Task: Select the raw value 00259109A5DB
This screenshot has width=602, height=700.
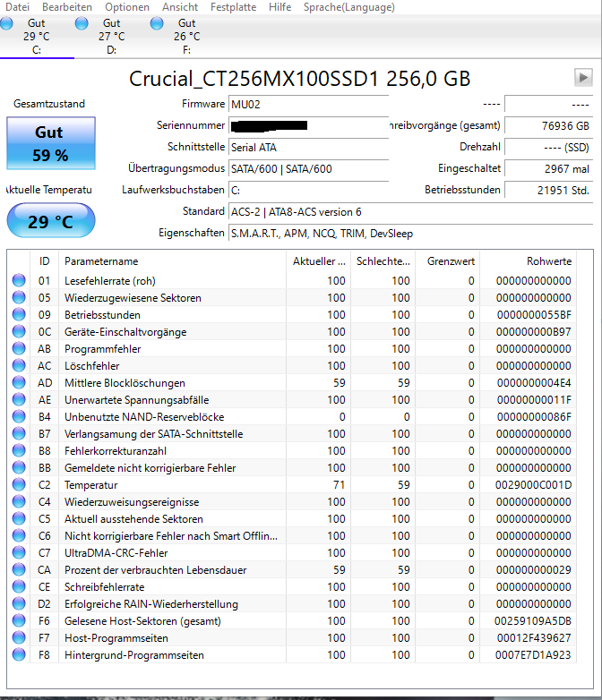Action: click(533, 621)
